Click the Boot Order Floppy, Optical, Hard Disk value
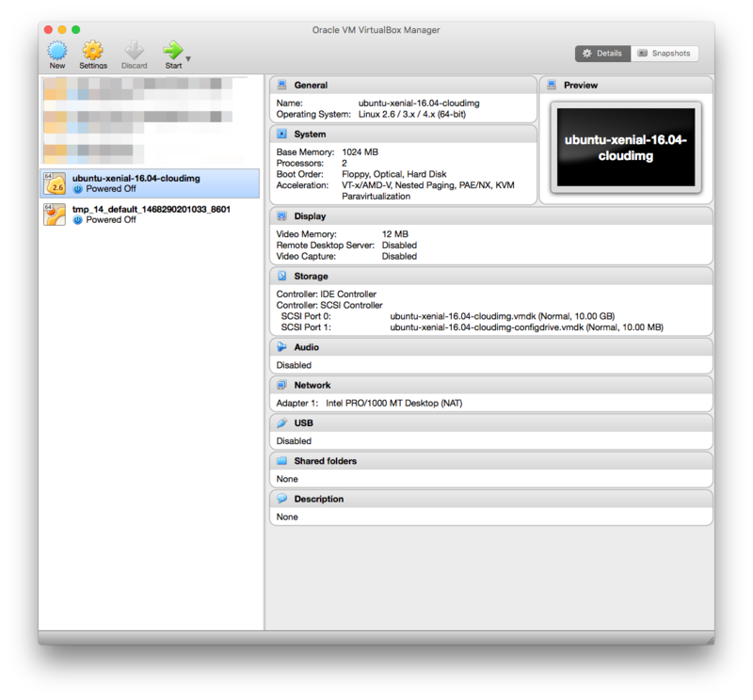The image size is (753, 700). 393,174
